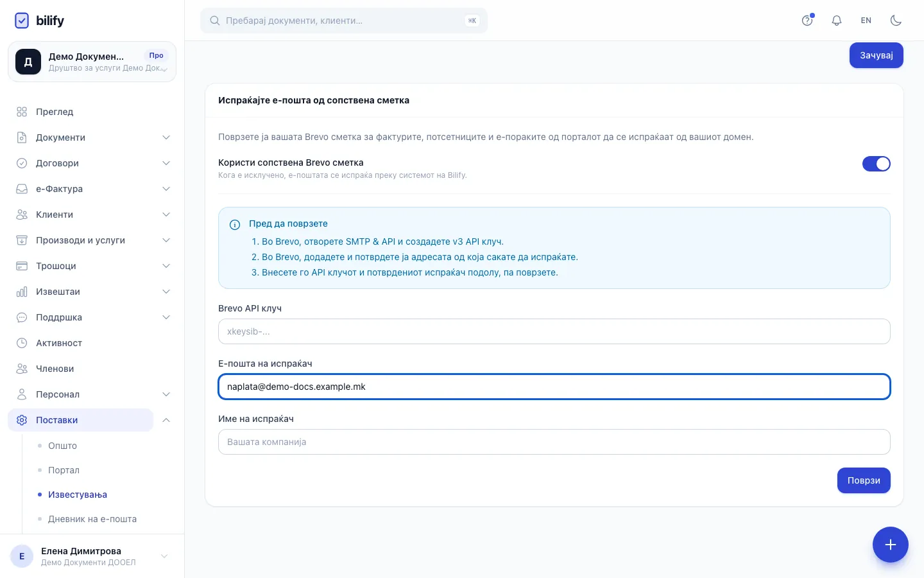Click the Зачувај save button
This screenshot has width=924, height=578.
point(877,55)
